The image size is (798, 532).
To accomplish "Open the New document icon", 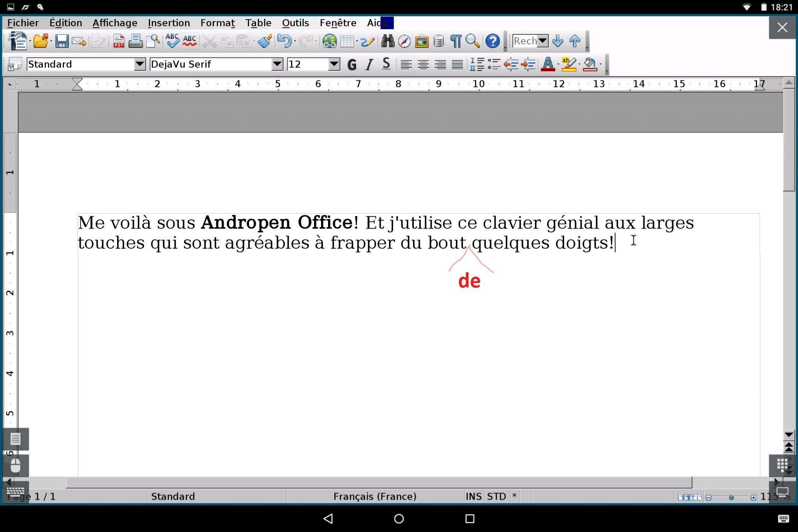I will click(x=18, y=41).
